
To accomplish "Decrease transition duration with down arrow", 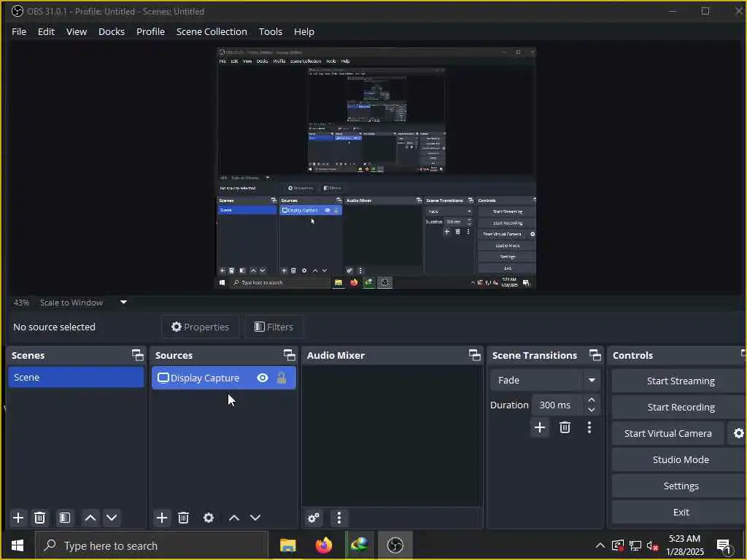I will (x=592, y=410).
